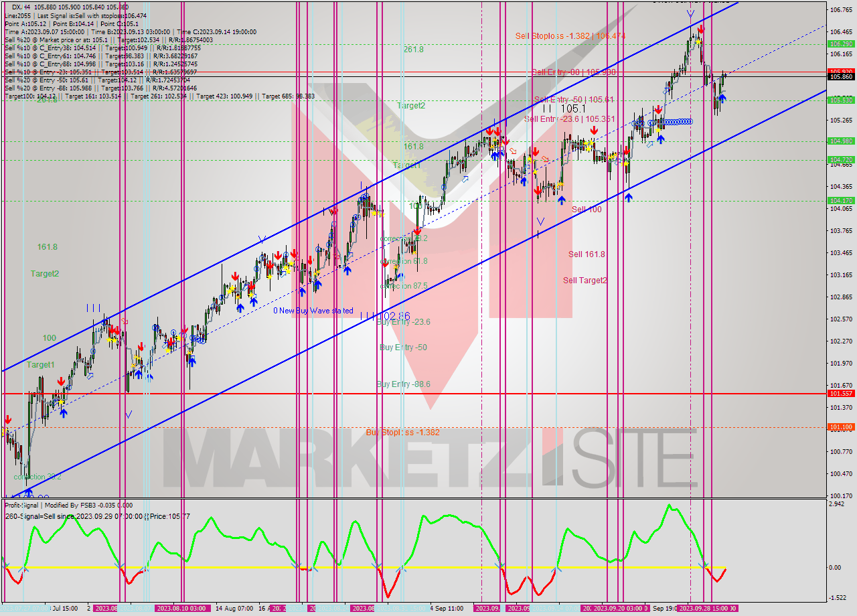Click the orange 101.100 price level tag

pyautogui.click(x=841, y=427)
